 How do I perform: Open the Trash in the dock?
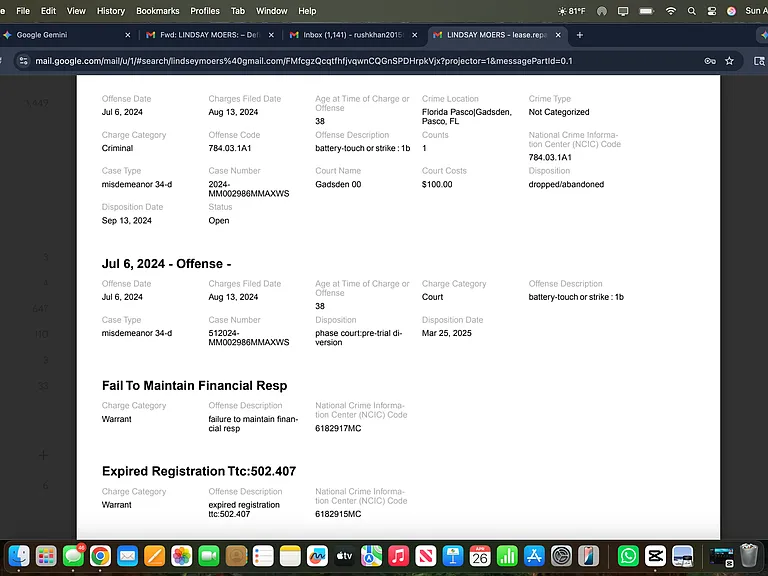pos(748,556)
